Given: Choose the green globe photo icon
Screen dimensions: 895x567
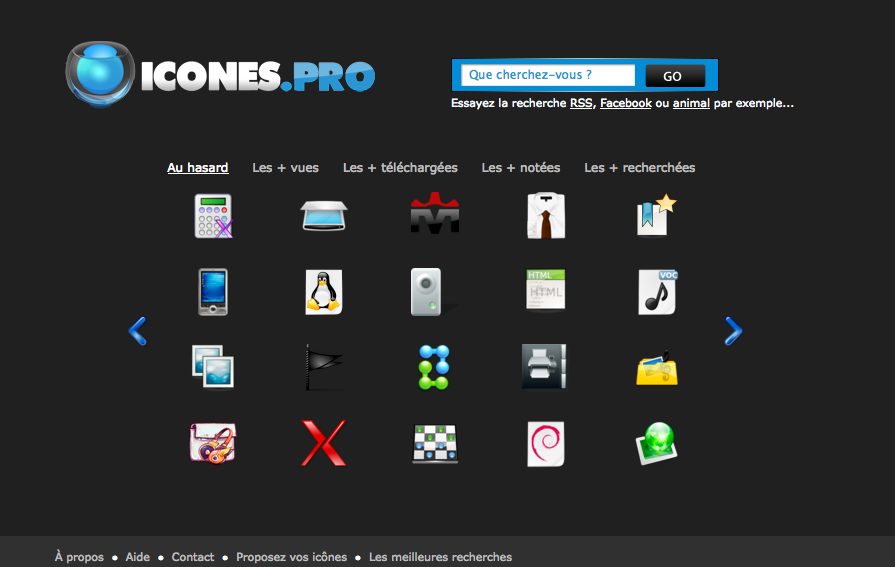Looking at the screenshot, I should (x=656, y=443).
